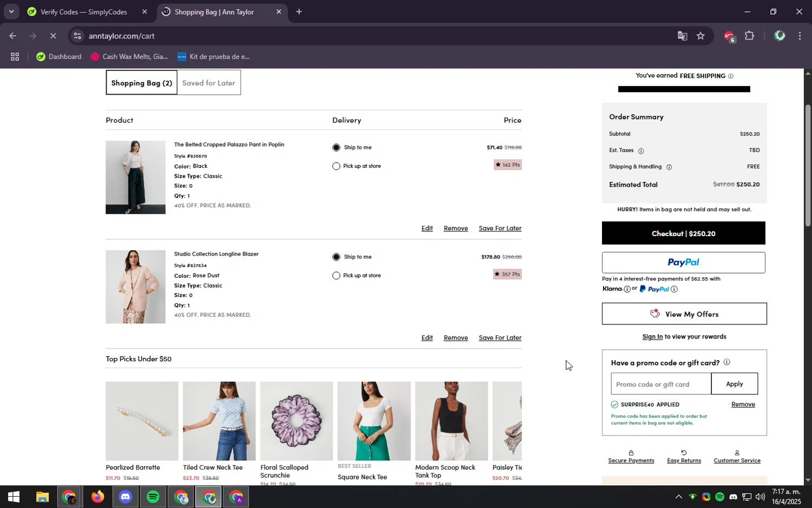Open promo code info icon
The height and width of the screenshot is (508, 812).
727,362
